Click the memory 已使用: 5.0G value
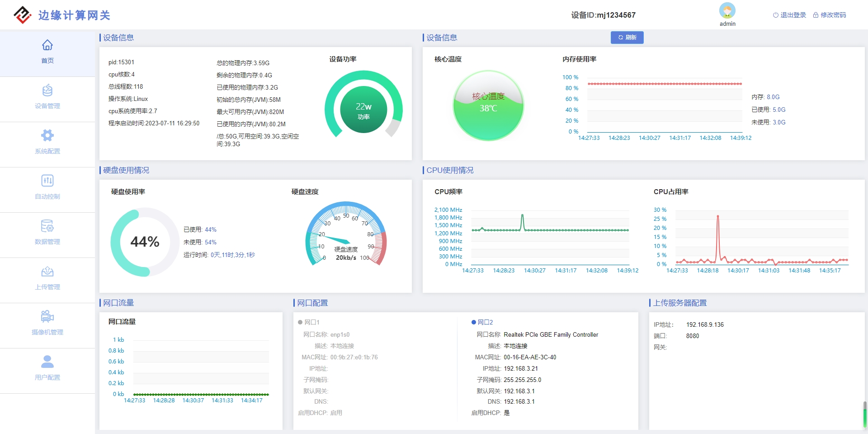Screen dimensions: 868x434 click(x=779, y=110)
